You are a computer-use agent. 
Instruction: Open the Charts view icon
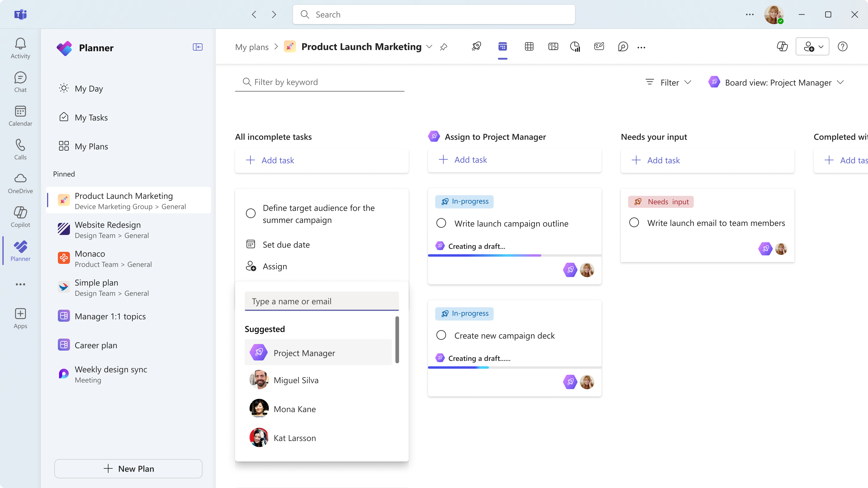pyautogui.click(x=575, y=46)
